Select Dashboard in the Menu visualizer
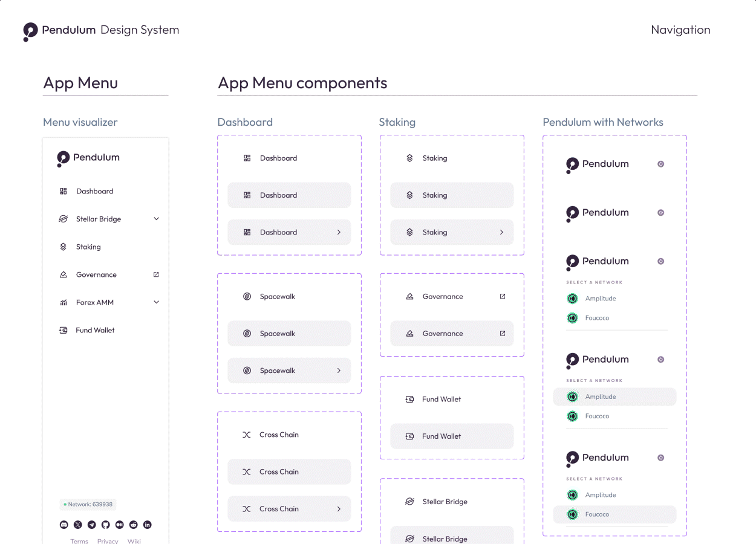Image resolution: width=756 pixels, height=544 pixels. pyautogui.click(x=95, y=191)
